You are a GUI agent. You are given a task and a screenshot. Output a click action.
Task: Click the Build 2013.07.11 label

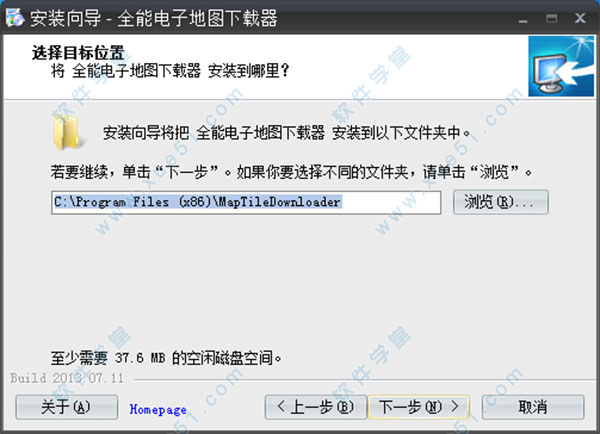tap(67, 378)
